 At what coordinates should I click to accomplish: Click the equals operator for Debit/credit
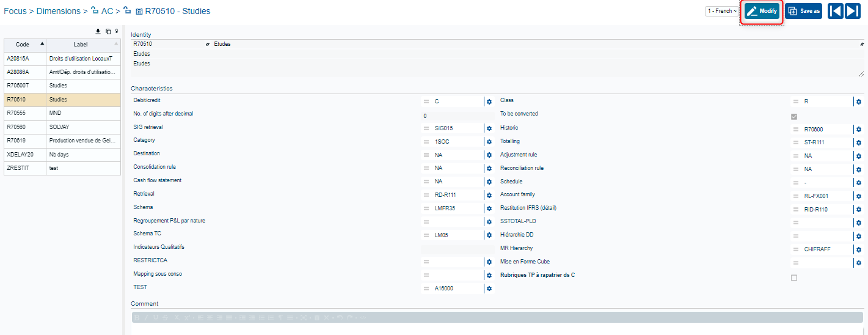point(426,101)
